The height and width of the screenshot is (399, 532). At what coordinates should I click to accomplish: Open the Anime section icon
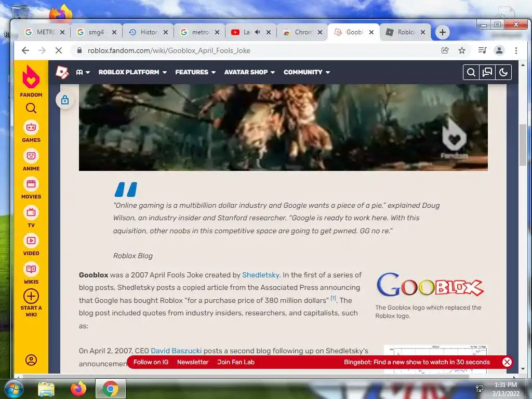31,156
